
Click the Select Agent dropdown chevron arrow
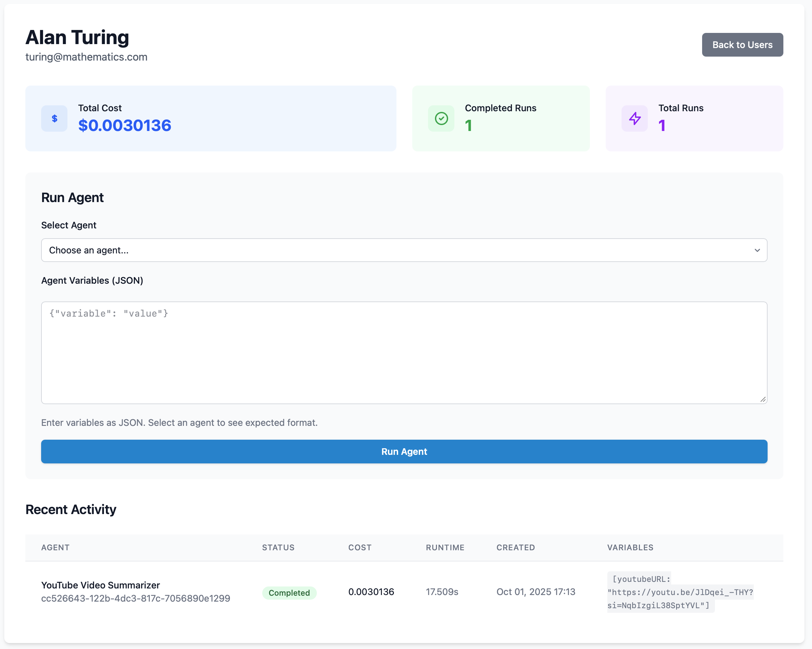[757, 250]
